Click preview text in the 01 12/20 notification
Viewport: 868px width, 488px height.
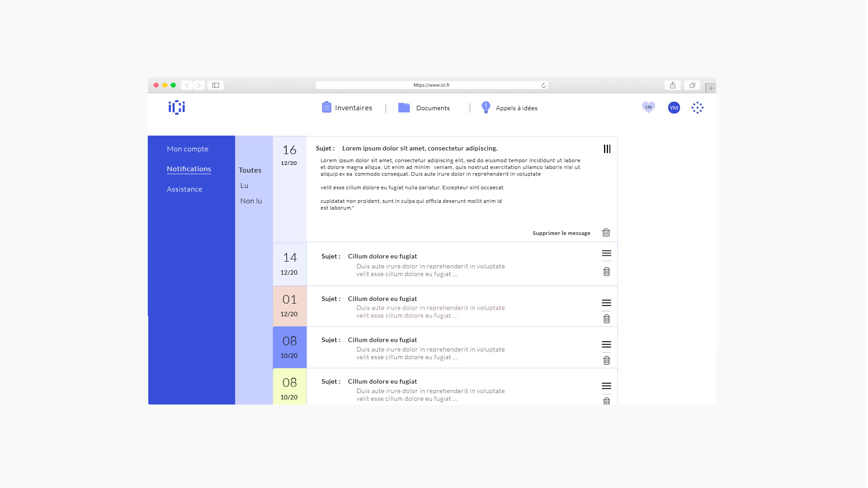coord(430,312)
